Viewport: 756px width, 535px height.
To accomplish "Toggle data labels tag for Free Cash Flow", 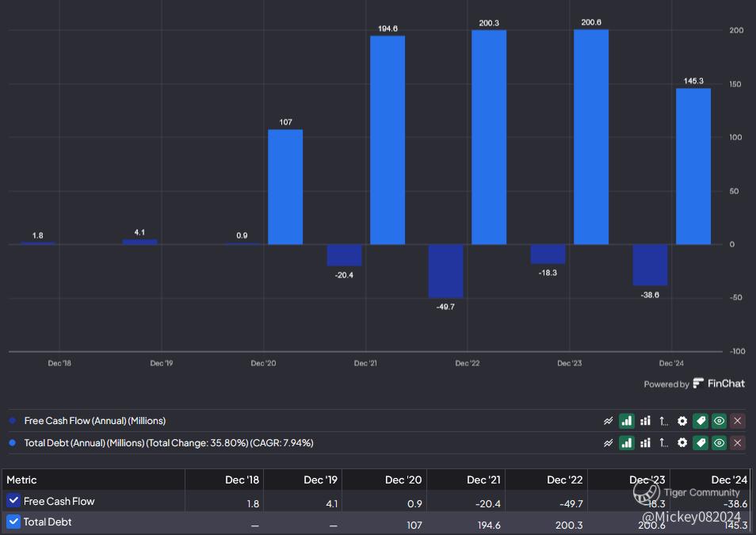I will 700,421.
